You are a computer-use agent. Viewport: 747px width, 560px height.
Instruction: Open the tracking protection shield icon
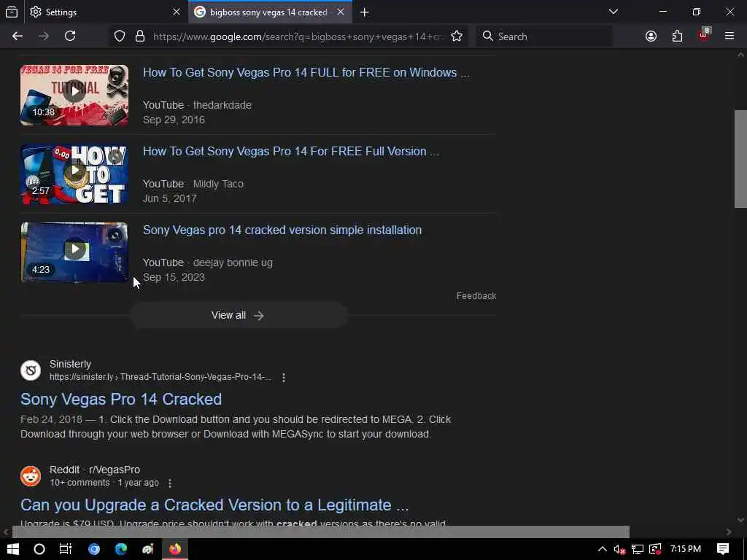click(120, 36)
